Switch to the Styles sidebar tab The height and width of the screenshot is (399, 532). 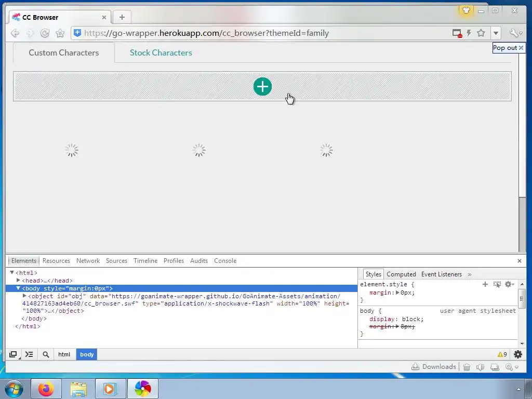point(373,274)
